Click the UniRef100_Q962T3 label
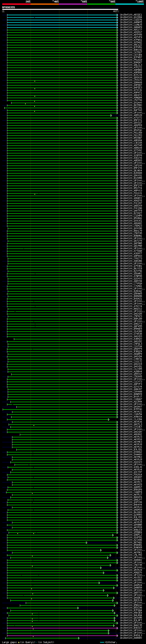Image resolution: width=146 pixels, height=644 pixels. coord(131,324)
